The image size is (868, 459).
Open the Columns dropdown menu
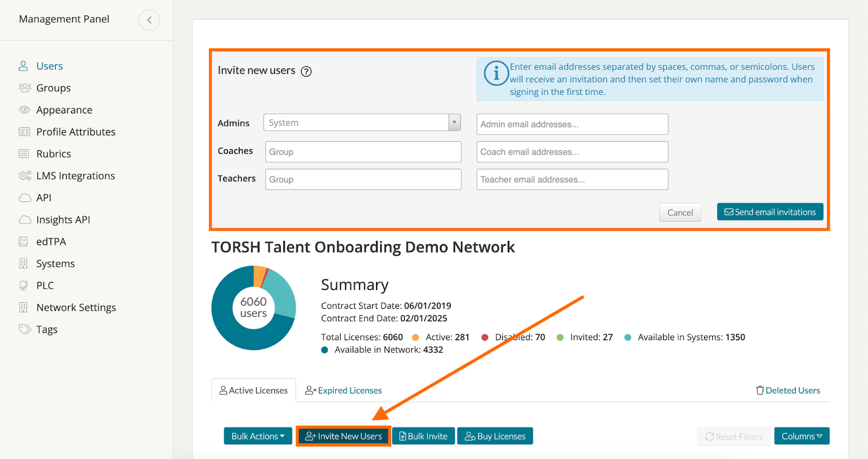tap(801, 436)
